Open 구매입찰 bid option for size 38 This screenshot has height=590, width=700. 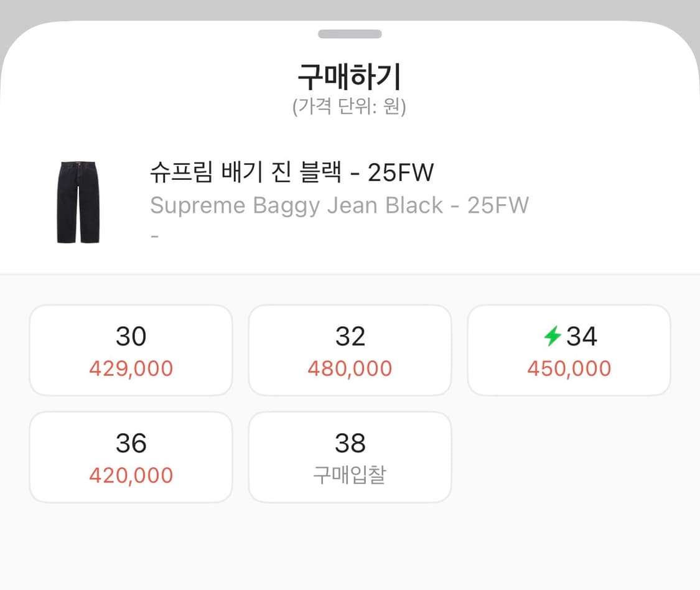pyautogui.click(x=350, y=456)
